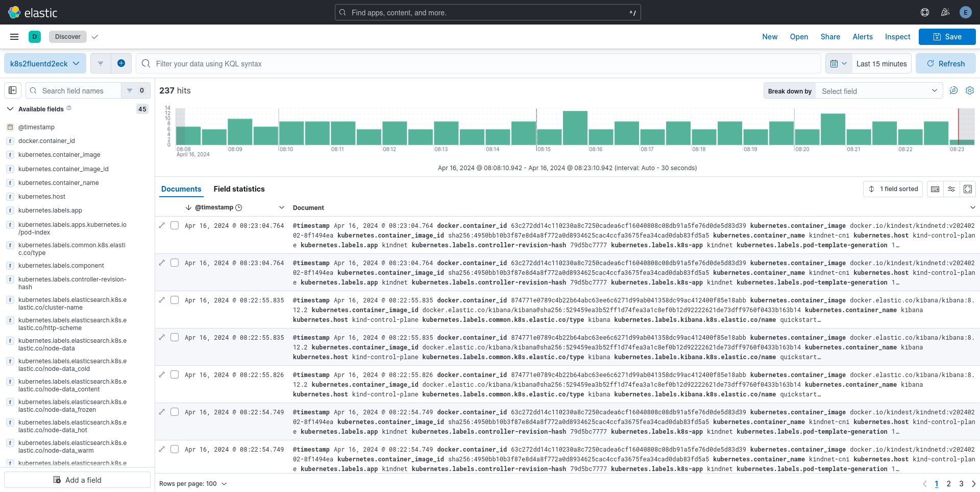Image resolution: width=980 pixels, height=492 pixels.
Task: Click the green D space avatar
Action: click(35, 37)
